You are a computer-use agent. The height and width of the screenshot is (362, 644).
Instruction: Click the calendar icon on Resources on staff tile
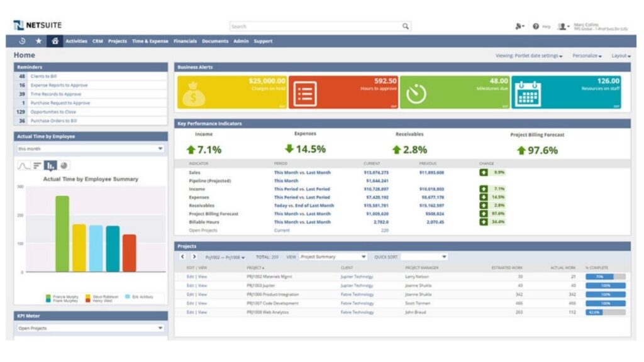point(528,94)
